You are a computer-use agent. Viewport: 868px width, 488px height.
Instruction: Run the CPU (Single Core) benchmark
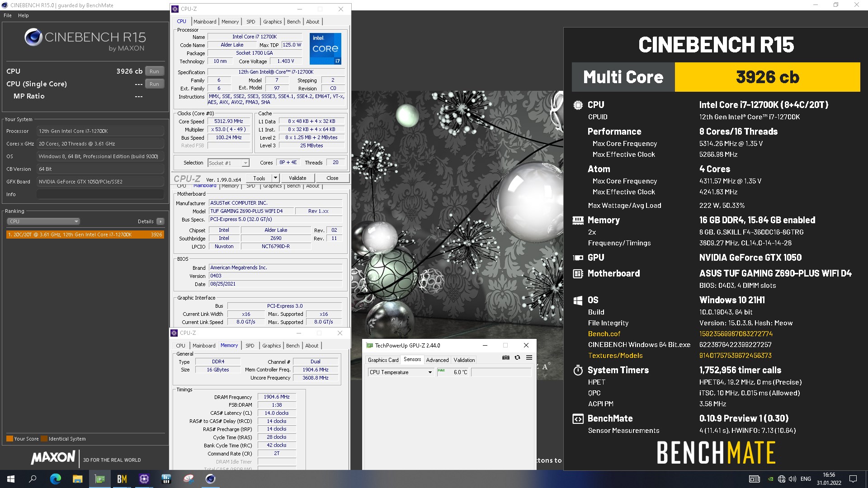154,84
